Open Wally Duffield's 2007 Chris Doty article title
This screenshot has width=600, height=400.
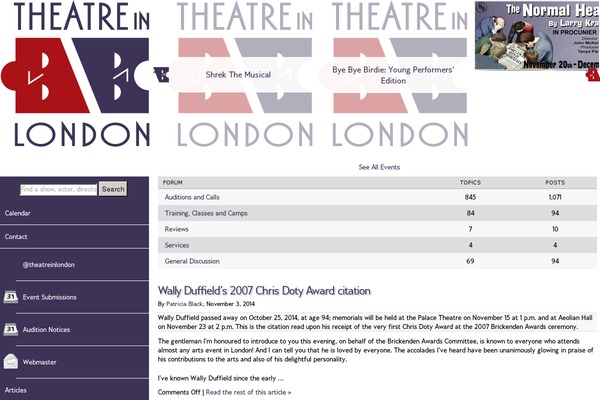pyautogui.click(x=264, y=291)
